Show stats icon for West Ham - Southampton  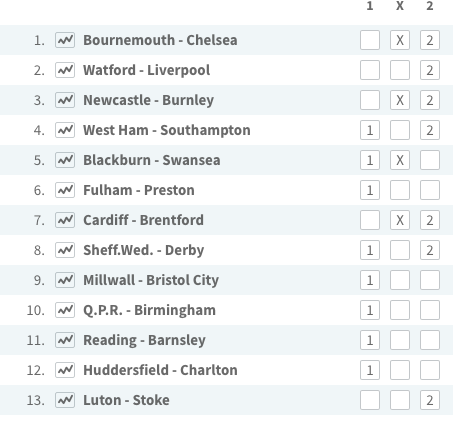65,130
